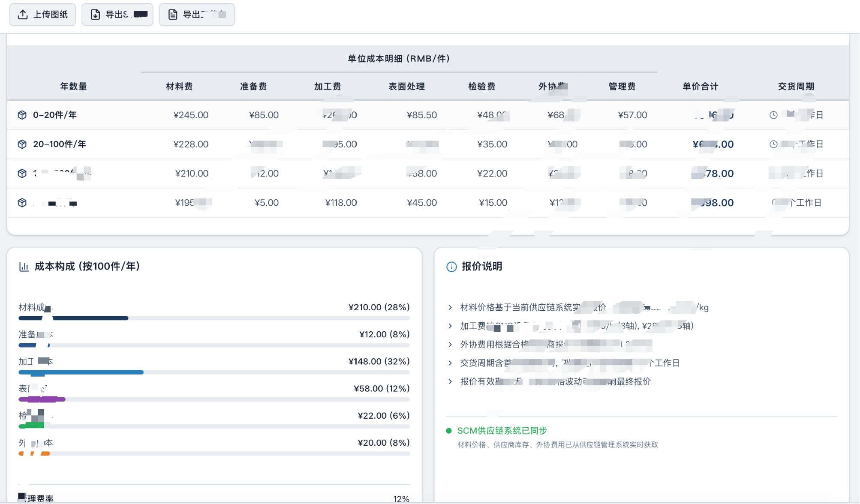The height and width of the screenshot is (504, 860).
Task: Click the ¥245.00 material fee cell
Action: click(x=191, y=115)
